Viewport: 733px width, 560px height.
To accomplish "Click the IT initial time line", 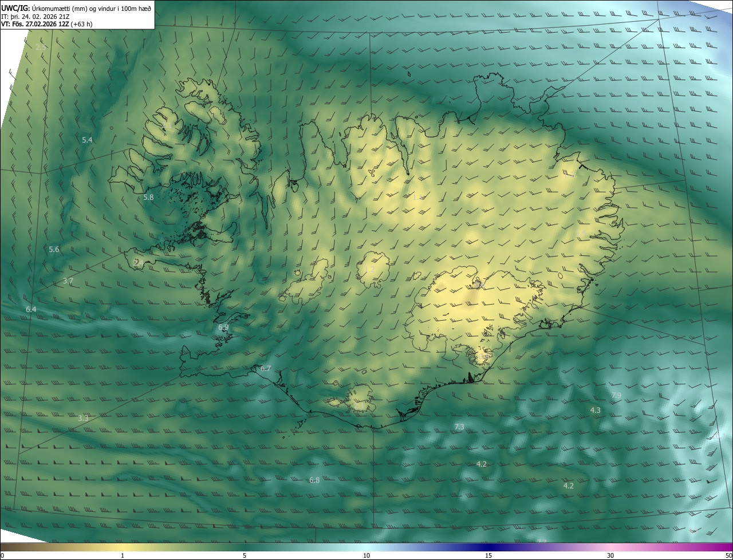I will [x=36, y=16].
